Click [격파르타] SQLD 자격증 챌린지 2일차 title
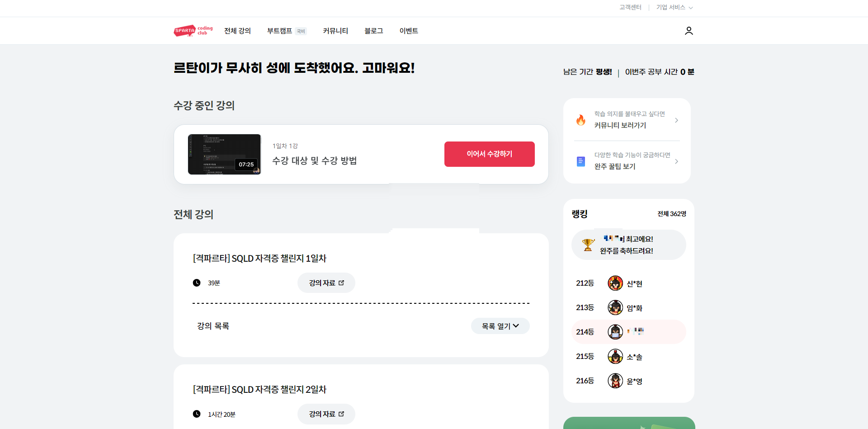 [x=259, y=389]
